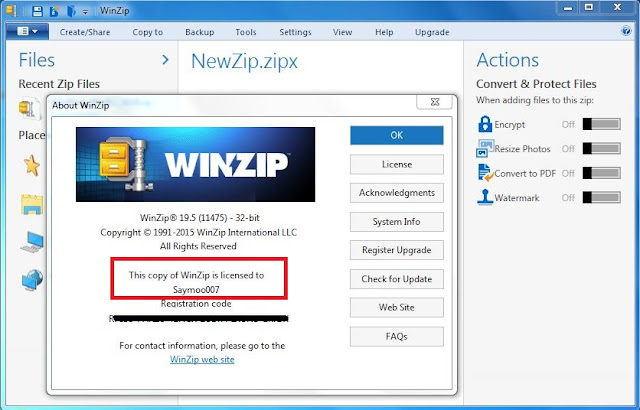This screenshot has height=410, width=640.
Task: Click the recent zip file icon
Action: point(30,108)
